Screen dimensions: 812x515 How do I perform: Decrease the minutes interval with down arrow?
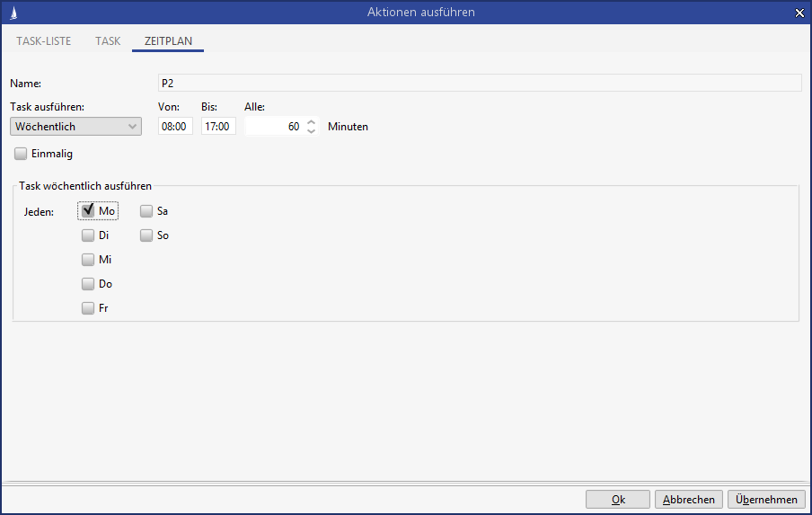pyautogui.click(x=312, y=131)
